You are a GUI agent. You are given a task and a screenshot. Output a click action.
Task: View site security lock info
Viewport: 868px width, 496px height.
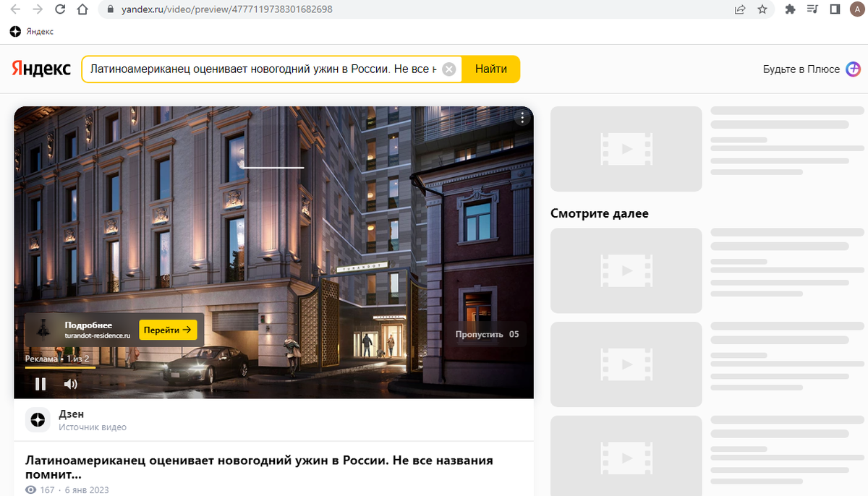coord(111,10)
